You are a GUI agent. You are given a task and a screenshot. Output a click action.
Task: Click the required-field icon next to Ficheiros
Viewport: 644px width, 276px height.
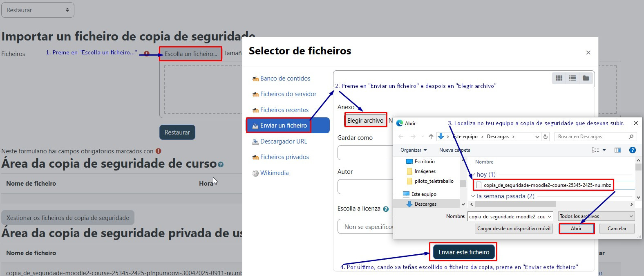tap(147, 54)
